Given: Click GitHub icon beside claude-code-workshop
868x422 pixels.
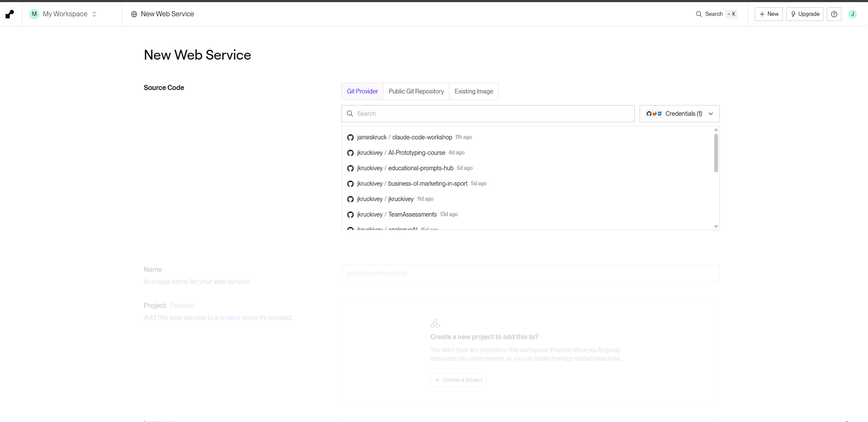Looking at the screenshot, I should [350, 138].
